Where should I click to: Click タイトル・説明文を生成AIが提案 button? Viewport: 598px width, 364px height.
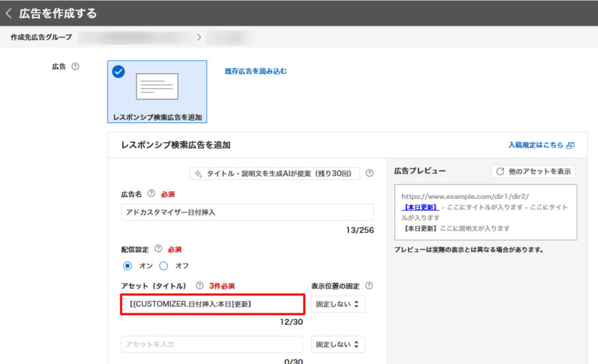pyautogui.click(x=274, y=173)
